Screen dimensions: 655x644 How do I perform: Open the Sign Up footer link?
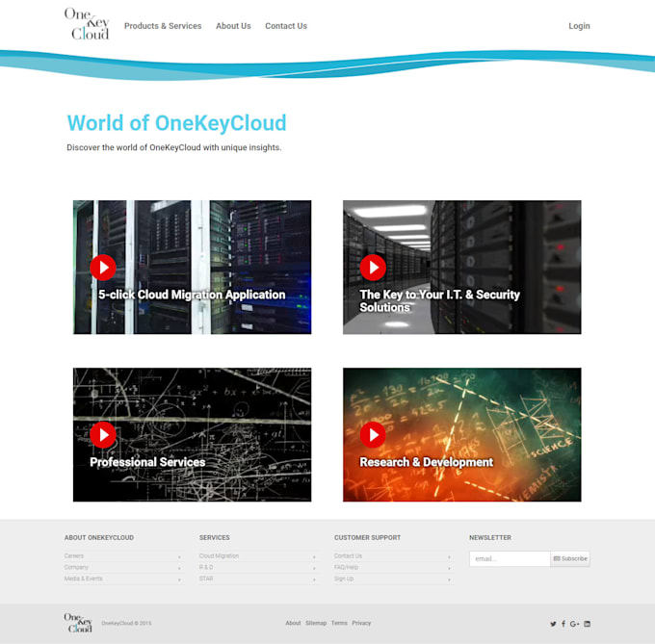(x=344, y=579)
